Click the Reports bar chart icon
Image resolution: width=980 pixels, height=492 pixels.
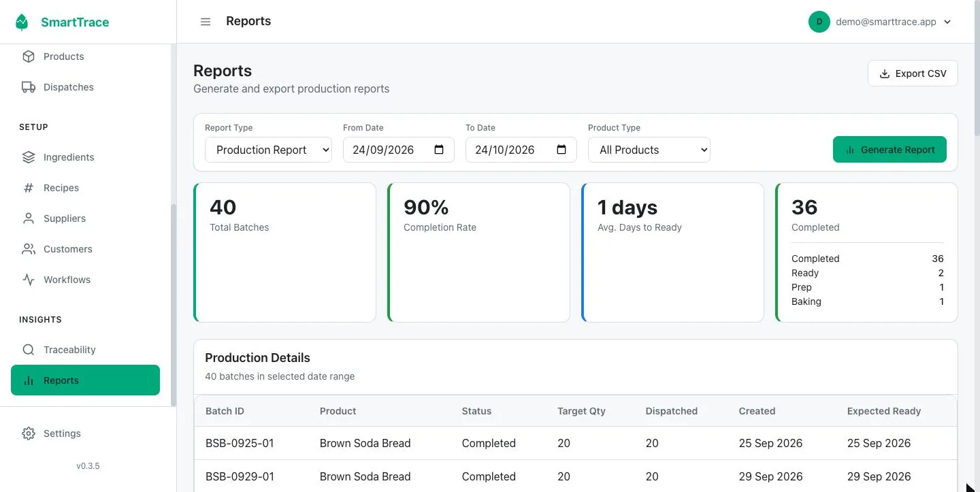[29, 380]
